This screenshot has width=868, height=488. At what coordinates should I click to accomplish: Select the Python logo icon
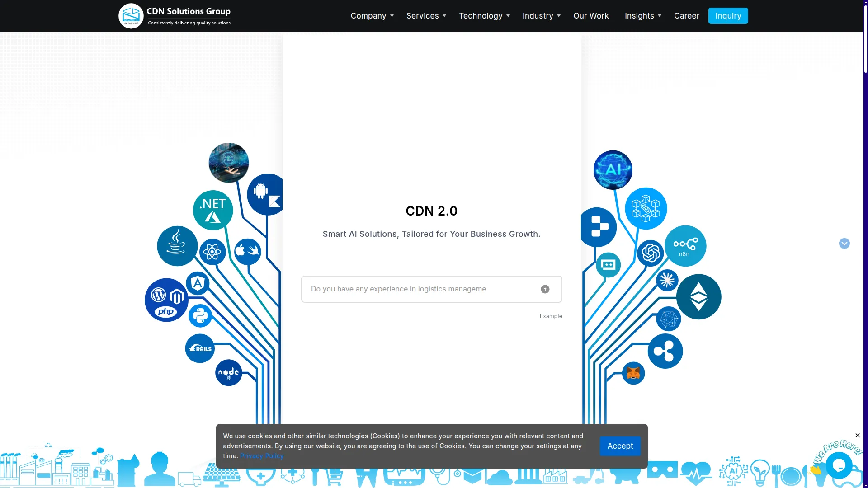[200, 315]
